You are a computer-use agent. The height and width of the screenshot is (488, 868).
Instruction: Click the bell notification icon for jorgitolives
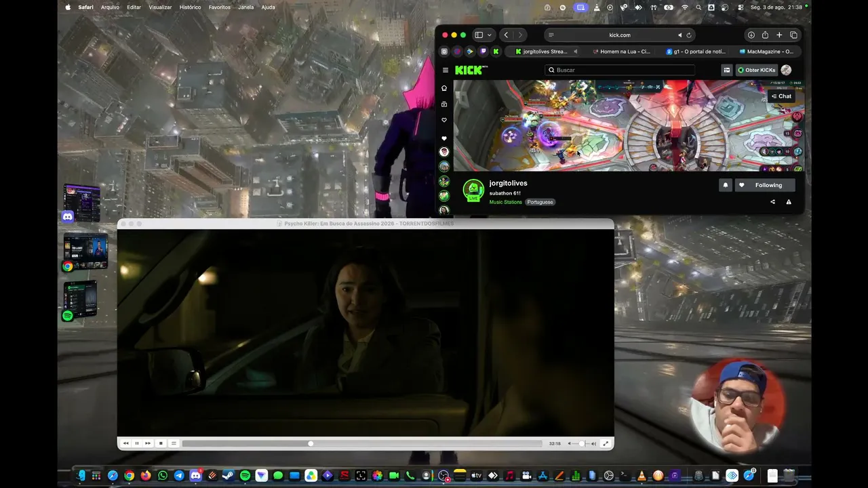[x=725, y=185]
